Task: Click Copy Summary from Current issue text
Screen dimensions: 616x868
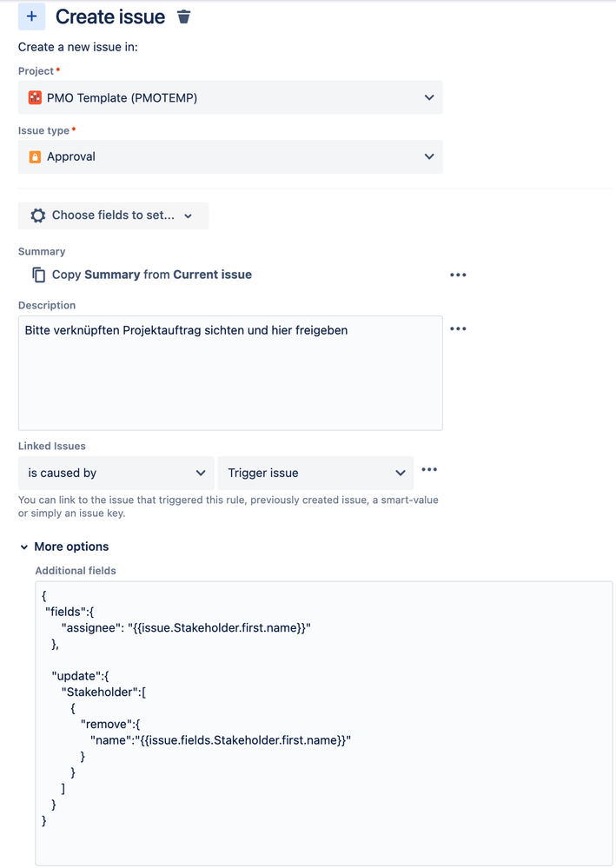Action: click(x=152, y=275)
